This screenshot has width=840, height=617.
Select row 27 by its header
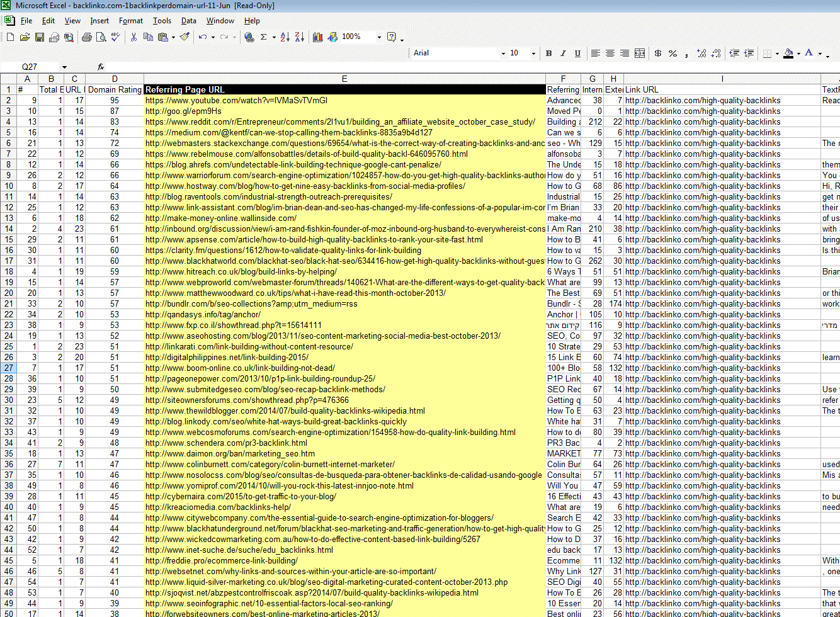[8, 368]
